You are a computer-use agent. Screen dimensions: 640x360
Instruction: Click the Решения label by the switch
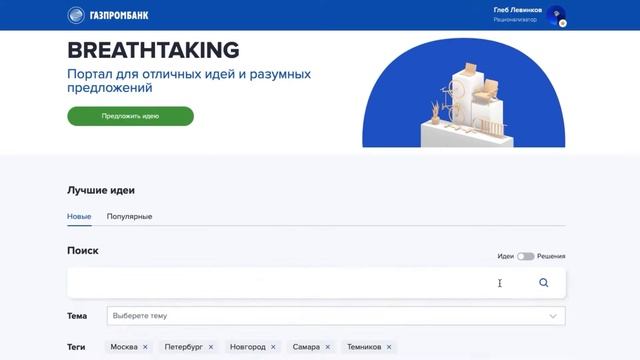[x=551, y=256]
